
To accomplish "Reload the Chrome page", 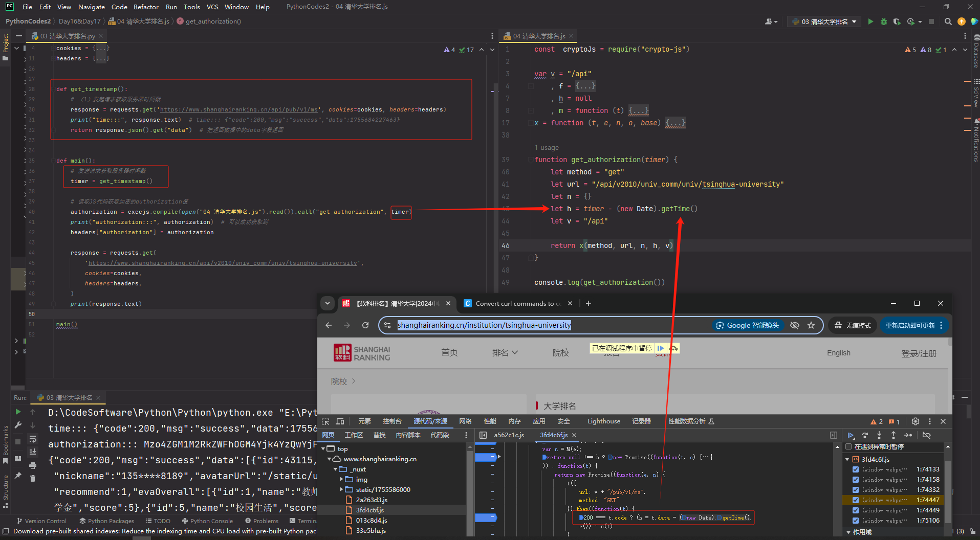I will [x=365, y=325].
